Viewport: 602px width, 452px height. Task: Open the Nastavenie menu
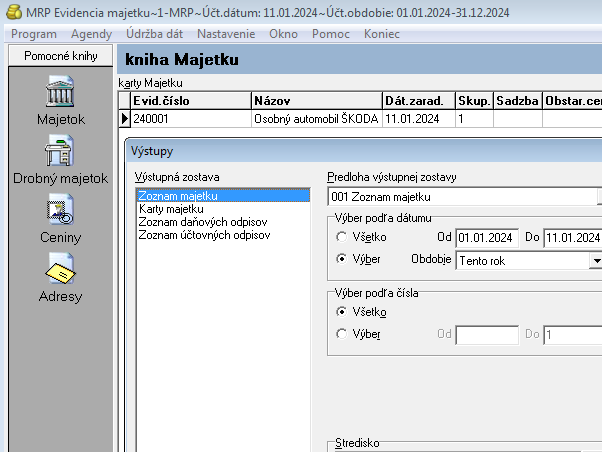tap(226, 34)
